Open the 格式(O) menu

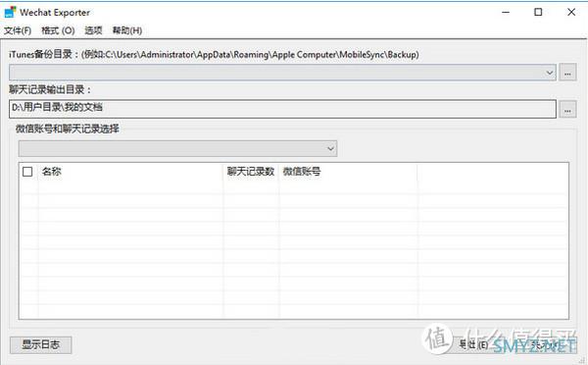(x=58, y=30)
